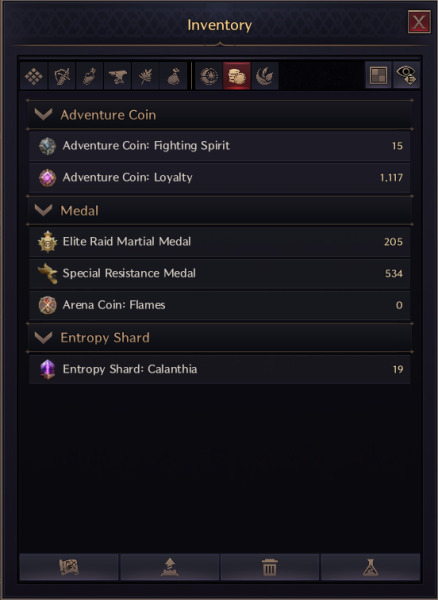This screenshot has height=600, width=438.
Task: Switch to the anvil crafting materials tab
Action: (117, 76)
